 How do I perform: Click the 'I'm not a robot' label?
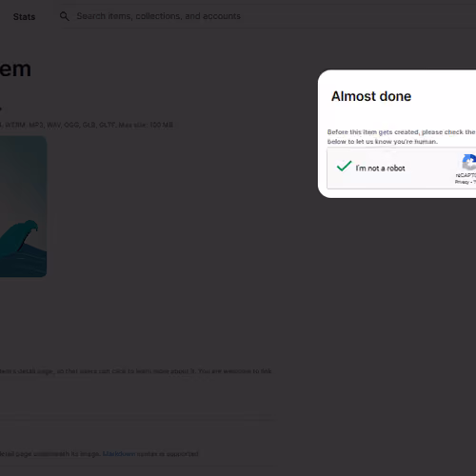click(380, 169)
